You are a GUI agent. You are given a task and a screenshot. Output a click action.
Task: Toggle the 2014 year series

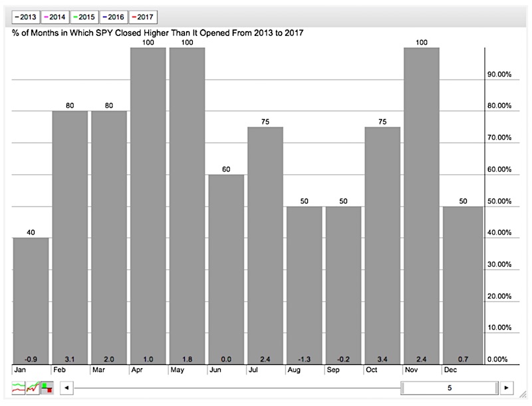[x=55, y=17]
